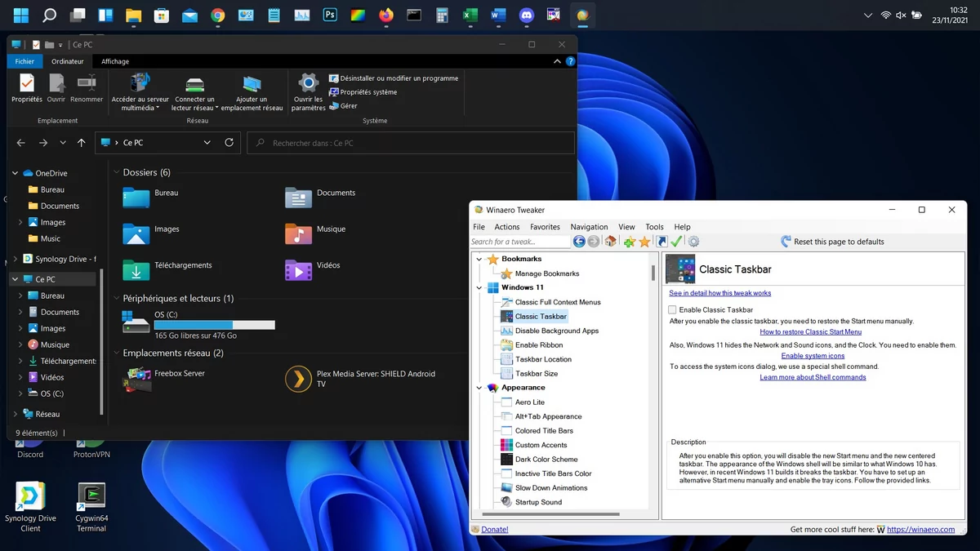Collapse the Périphériques et lecteurs group

coord(115,298)
